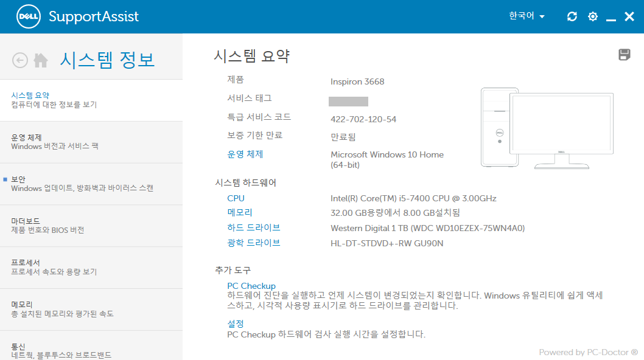Image resolution: width=644 pixels, height=360 pixels.
Task: Click the 32.00 GB memory value text
Action: pyautogui.click(x=395, y=213)
